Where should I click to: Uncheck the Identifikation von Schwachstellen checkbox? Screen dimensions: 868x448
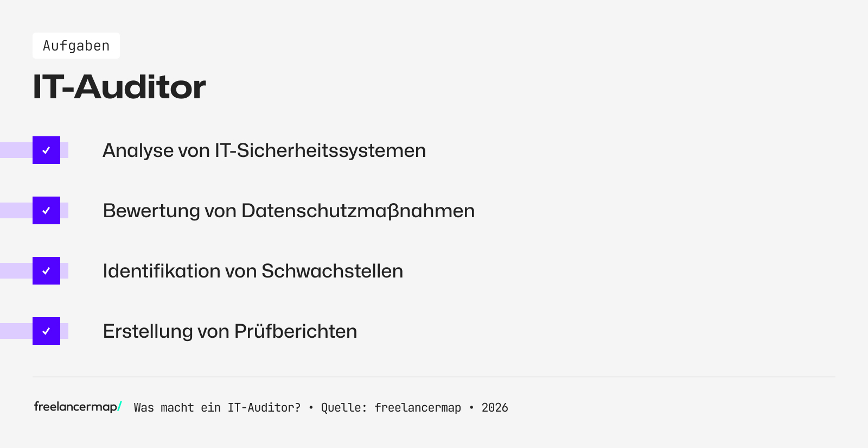click(x=46, y=271)
